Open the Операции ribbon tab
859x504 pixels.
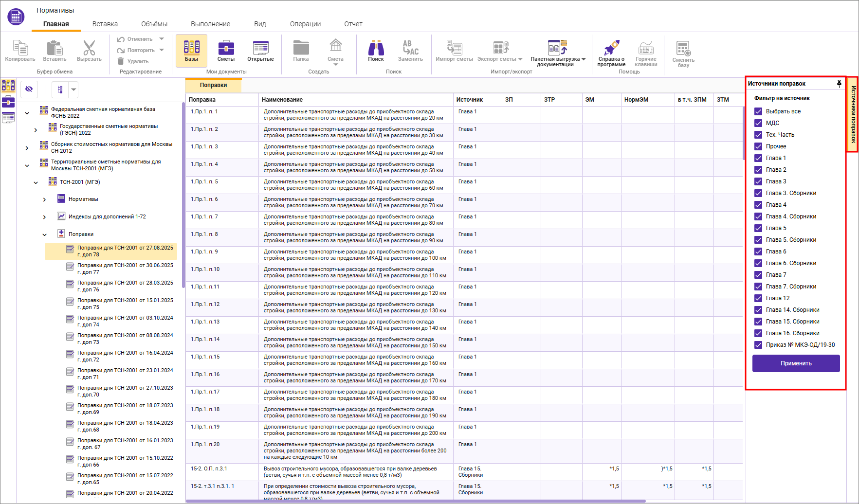pyautogui.click(x=305, y=24)
